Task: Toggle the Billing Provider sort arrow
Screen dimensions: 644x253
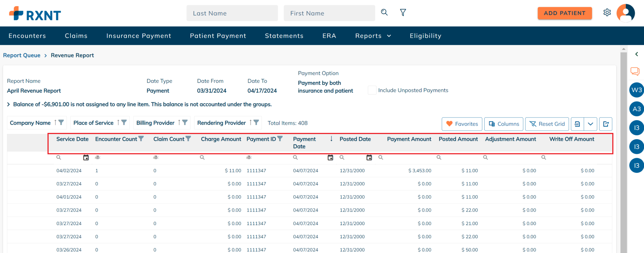Action: [179, 122]
